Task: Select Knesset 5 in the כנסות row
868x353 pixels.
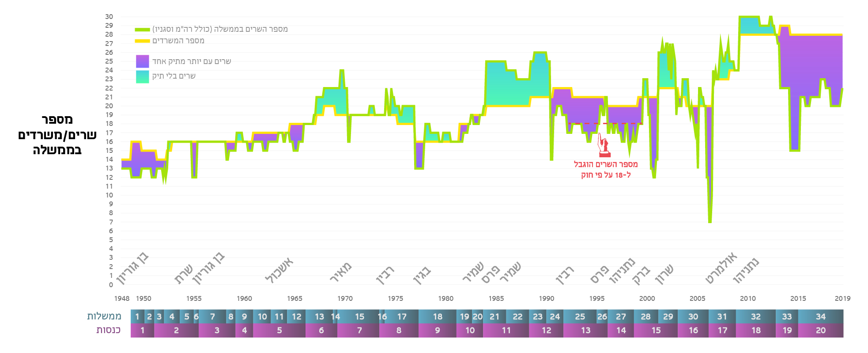Action: click(279, 330)
